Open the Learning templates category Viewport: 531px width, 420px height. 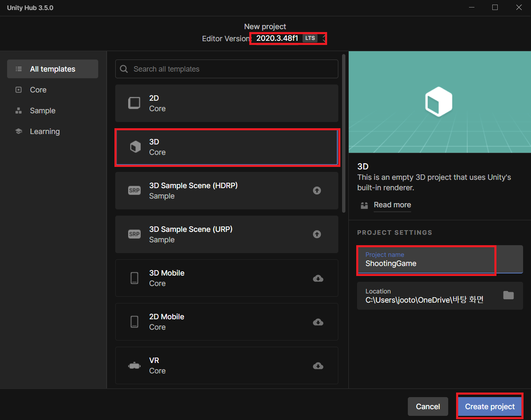coord(52,132)
